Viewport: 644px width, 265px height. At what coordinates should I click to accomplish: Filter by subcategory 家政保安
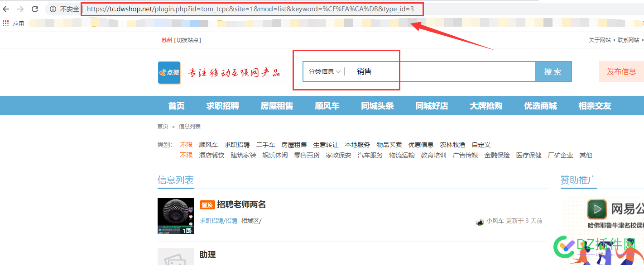tap(338, 155)
